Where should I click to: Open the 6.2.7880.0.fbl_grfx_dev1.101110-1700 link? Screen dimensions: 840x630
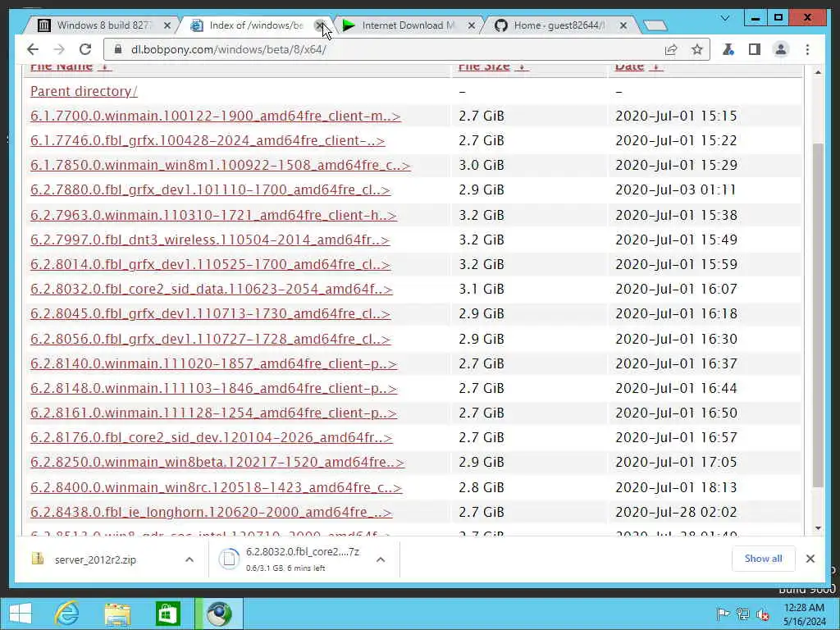coord(210,189)
